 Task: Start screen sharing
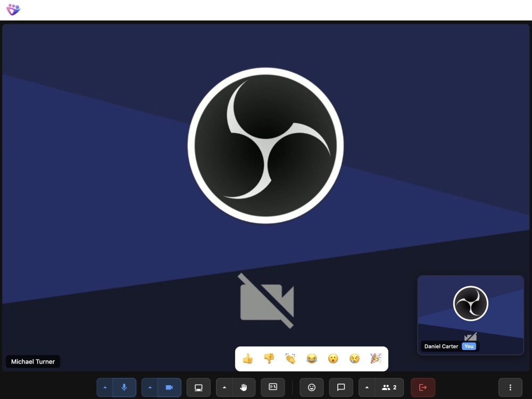198,387
